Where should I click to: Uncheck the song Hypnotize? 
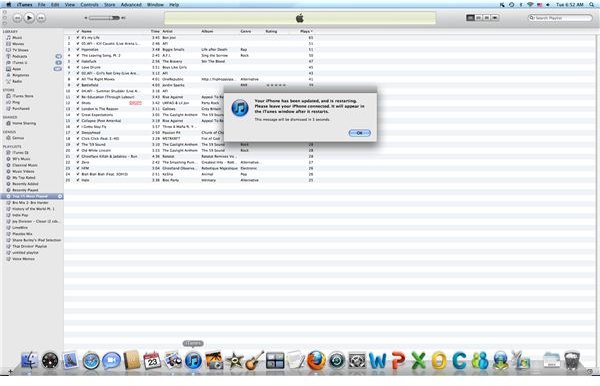coord(78,49)
